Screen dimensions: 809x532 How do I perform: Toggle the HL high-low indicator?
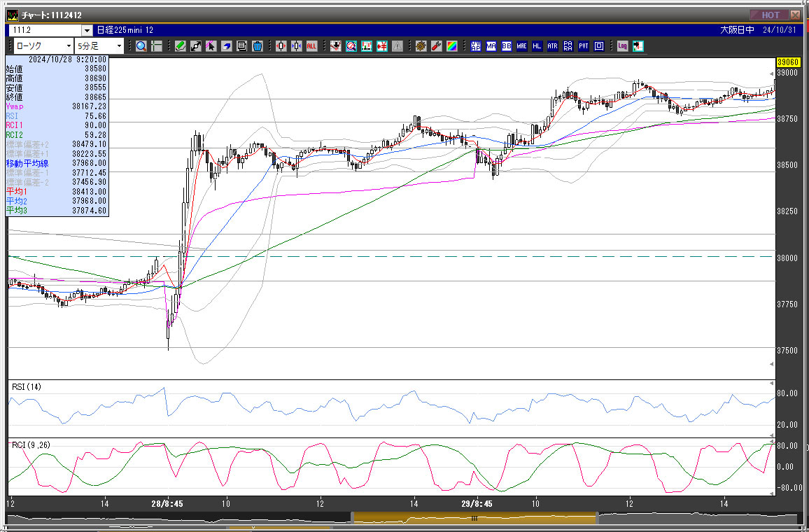[537, 46]
